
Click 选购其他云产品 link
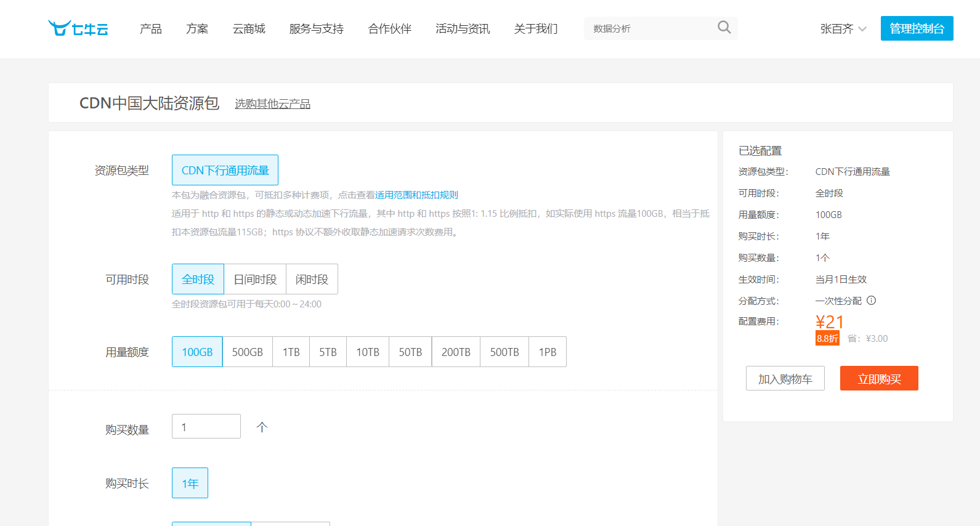pyautogui.click(x=272, y=104)
